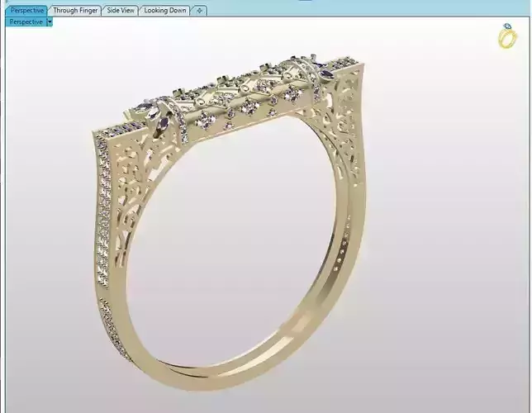The width and height of the screenshot is (532, 413).
Task: Click the gold ring logo icon
Action: 507,36
